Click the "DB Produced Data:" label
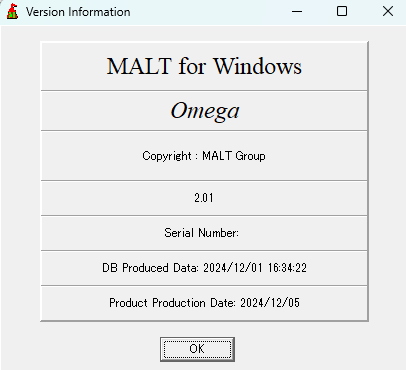This screenshot has width=406, height=370. pyautogui.click(x=150, y=268)
